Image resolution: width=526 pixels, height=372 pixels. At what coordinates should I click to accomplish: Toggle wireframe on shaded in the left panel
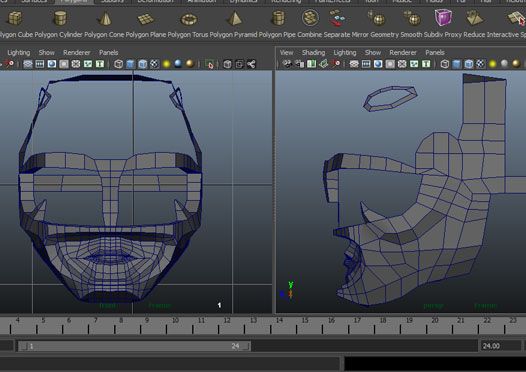pyautogui.click(x=142, y=64)
